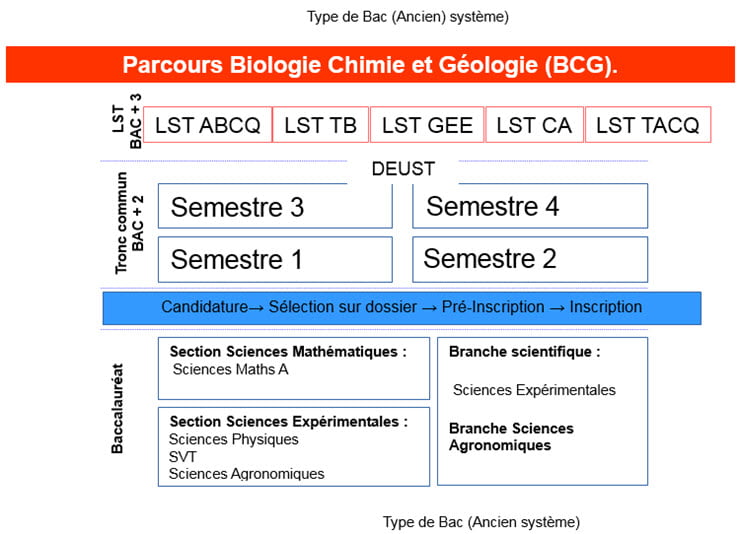
Task: Click the Semestre 2 box
Action: (x=530, y=259)
